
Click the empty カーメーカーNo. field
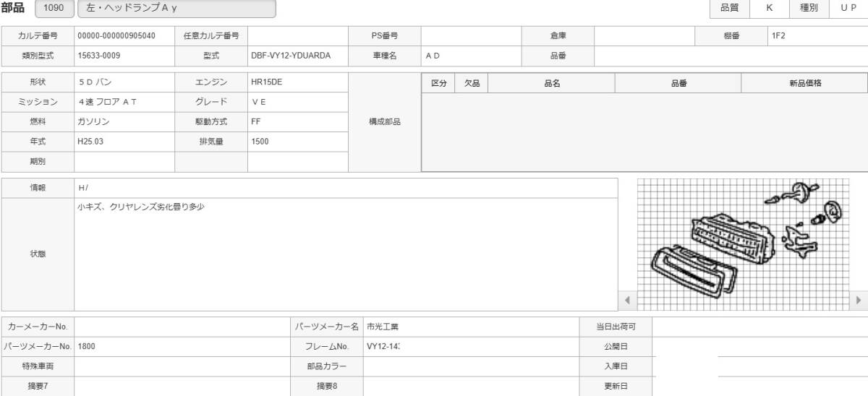(x=182, y=327)
